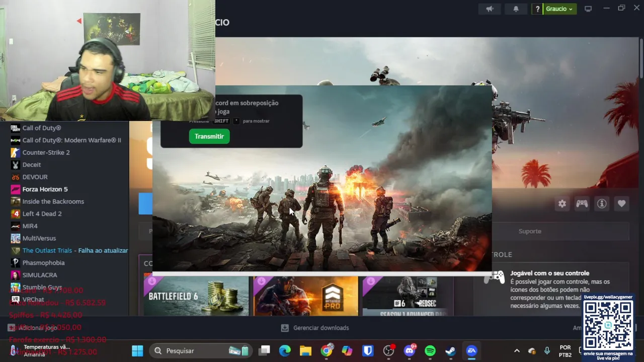Open Deceit from the game list
Screen dimensions: 644x362
point(32,165)
